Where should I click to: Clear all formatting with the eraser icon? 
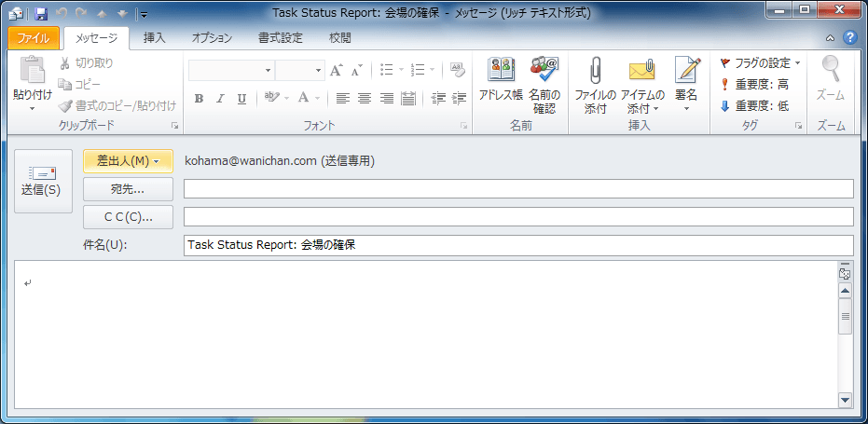[458, 70]
